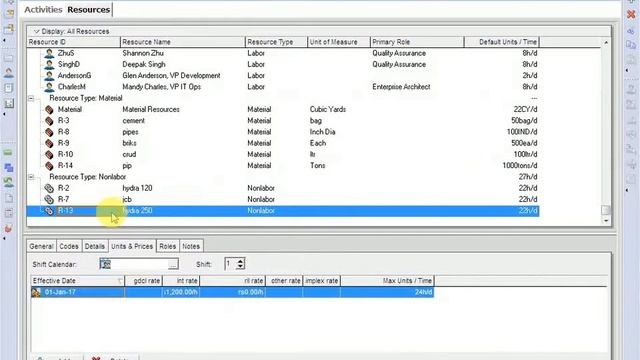Click the person icon beside CharlesM
The image size is (640, 360).
click(x=49, y=87)
